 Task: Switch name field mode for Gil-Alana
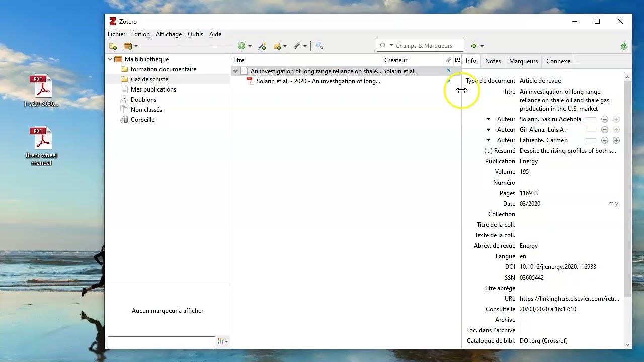click(591, 130)
